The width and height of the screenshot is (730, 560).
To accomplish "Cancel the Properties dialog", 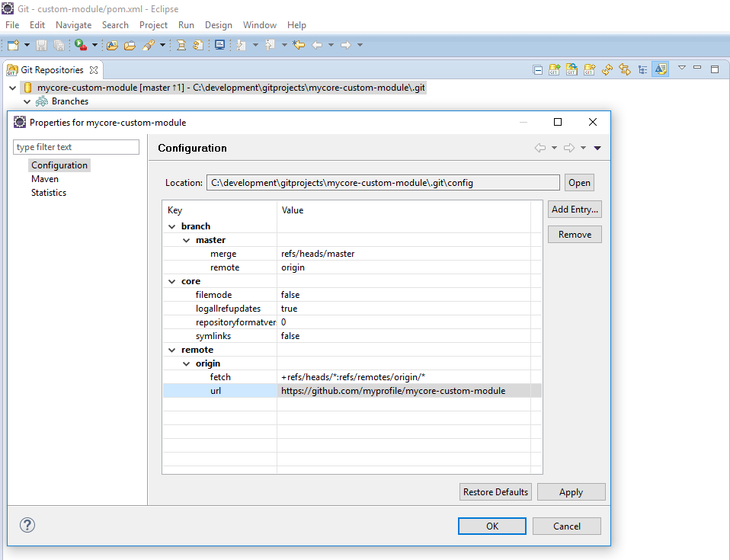I will click(x=567, y=526).
